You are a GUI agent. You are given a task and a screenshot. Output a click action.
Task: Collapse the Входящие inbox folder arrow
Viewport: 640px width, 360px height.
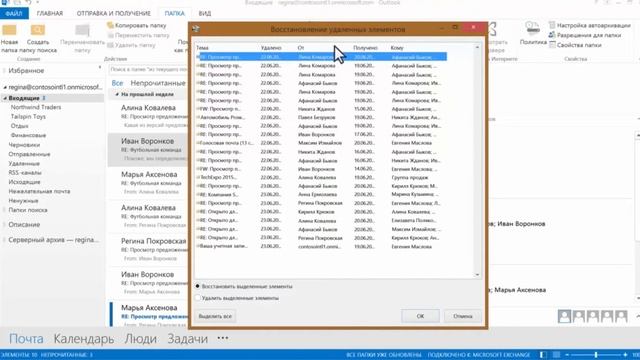pyautogui.click(x=5, y=98)
